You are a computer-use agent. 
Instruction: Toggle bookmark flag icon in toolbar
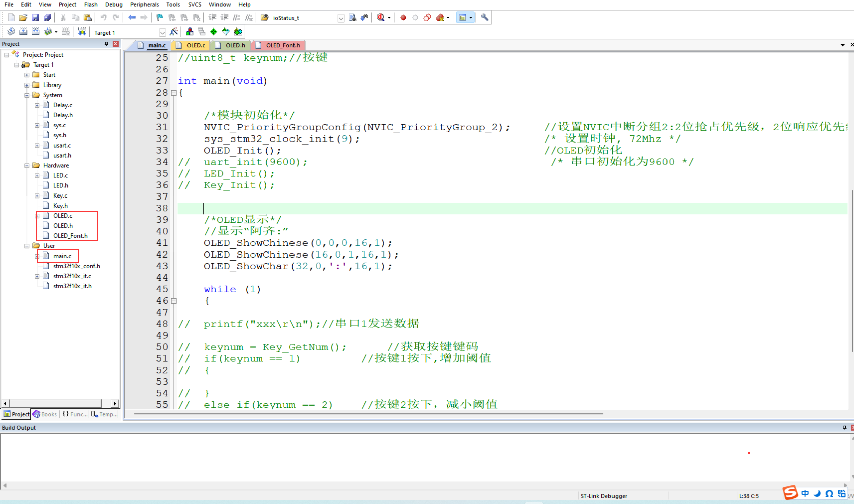coord(159,18)
